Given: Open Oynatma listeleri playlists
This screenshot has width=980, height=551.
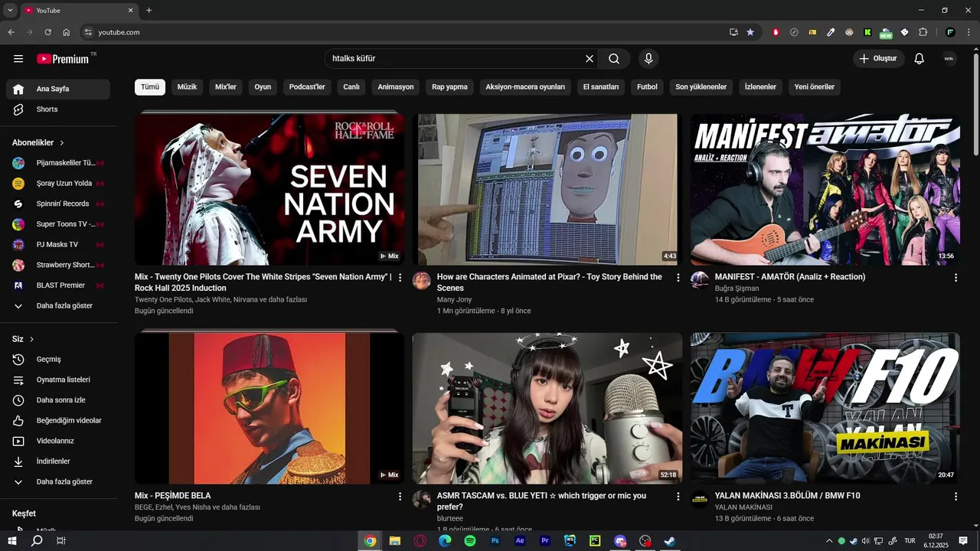Looking at the screenshot, I should (58, 380).
